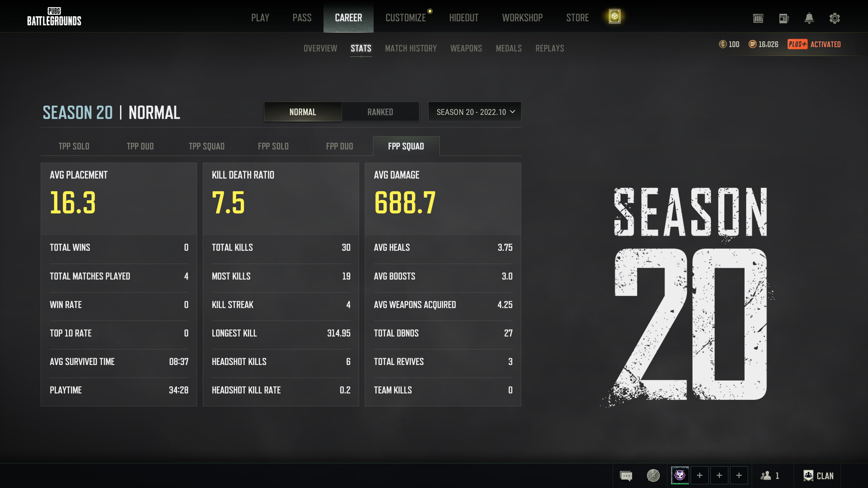
Task: Open the Clan panel
Action: tap(818, 476)
